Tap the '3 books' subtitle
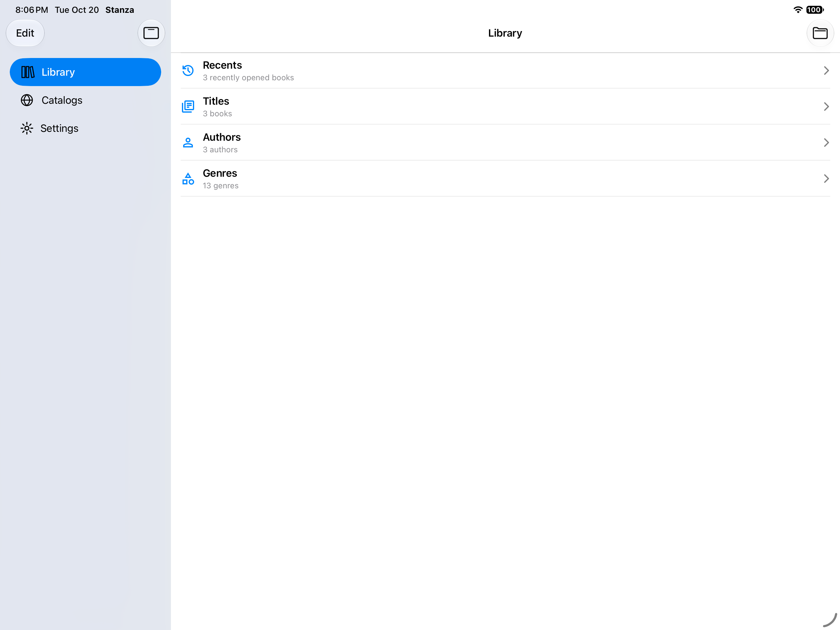 pos(217,114)
